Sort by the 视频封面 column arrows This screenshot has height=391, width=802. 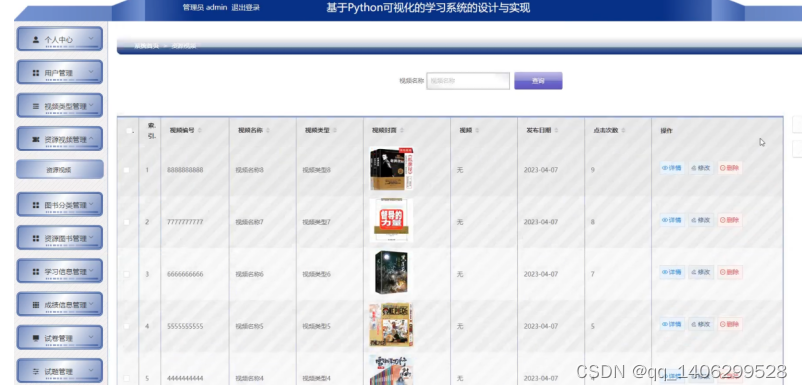coord(402,131)
